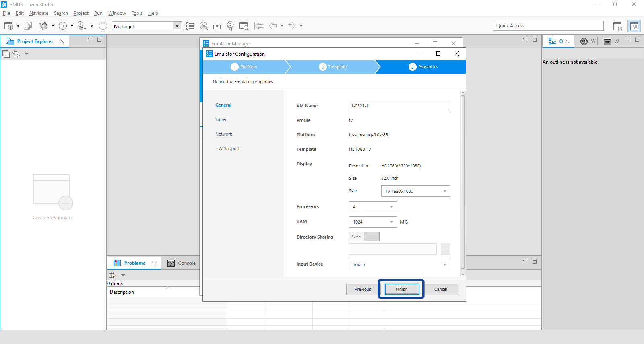Toggle Link with Editor in Project Explorer
Image resolution: width=644 pixels, height=344 pixels.
[x=16, y=54]
